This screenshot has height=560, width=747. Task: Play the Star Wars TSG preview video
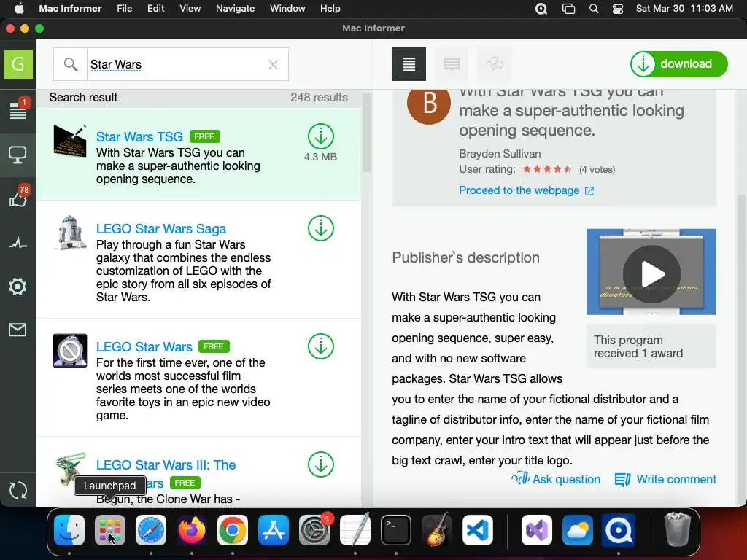click(x=651, y=274)
